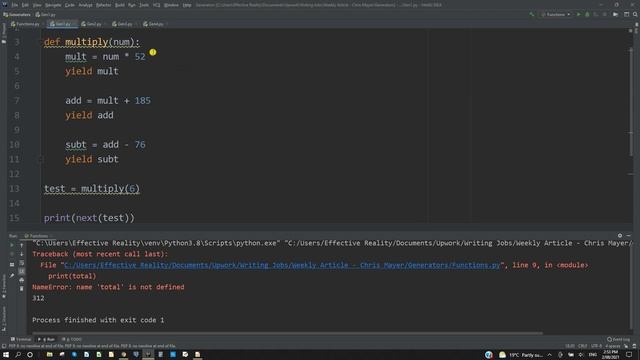This screenshot has width=640, height=360.
Task: Open the Help menu
Action: pos(187,5)
